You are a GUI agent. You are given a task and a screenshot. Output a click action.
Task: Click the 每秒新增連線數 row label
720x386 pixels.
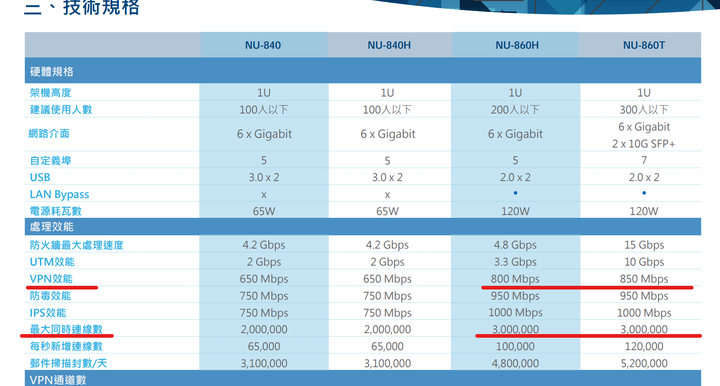(66, 346)
